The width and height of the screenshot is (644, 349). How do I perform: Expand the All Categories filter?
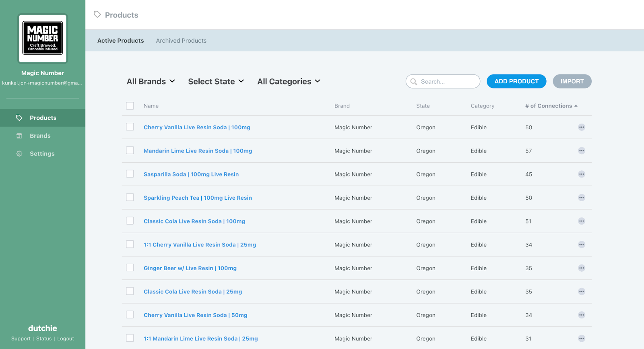tap(289, 81)
